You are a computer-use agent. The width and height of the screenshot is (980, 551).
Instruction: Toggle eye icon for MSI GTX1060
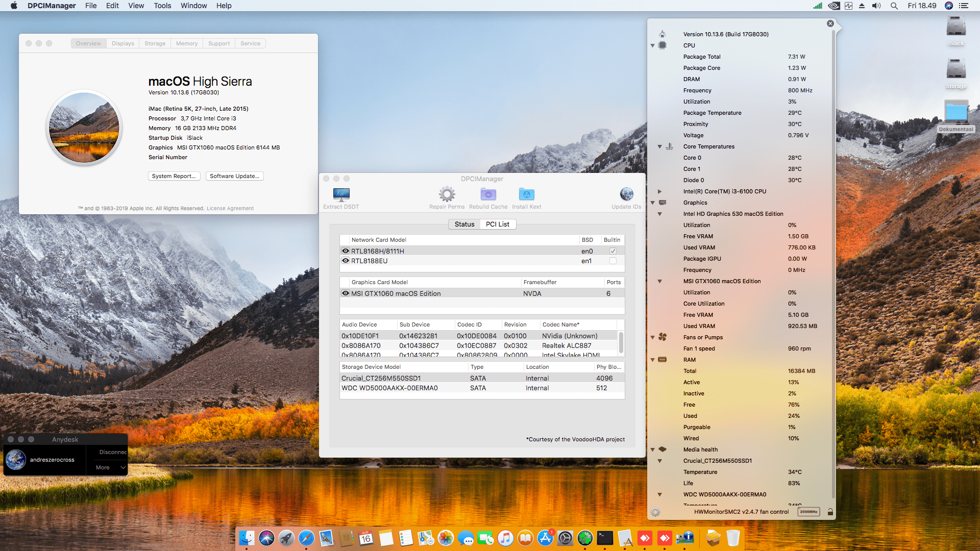pyautogui.click(x=345, y=293)
